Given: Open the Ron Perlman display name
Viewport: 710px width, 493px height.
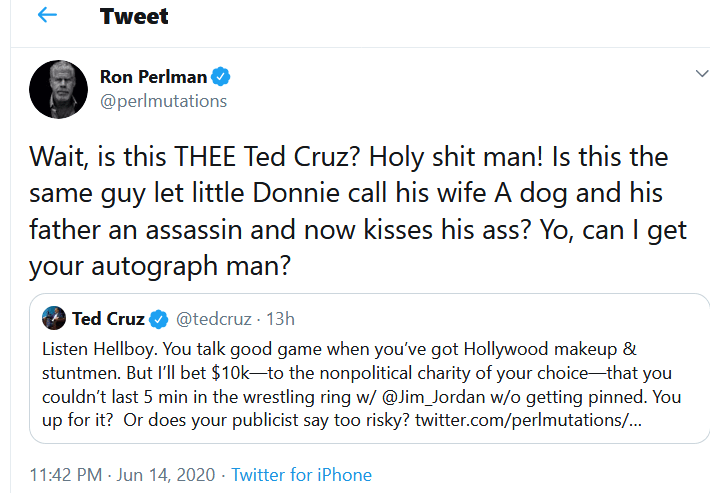Looking at the screenshot, I should pyautogui.click(x=152, y=77).
